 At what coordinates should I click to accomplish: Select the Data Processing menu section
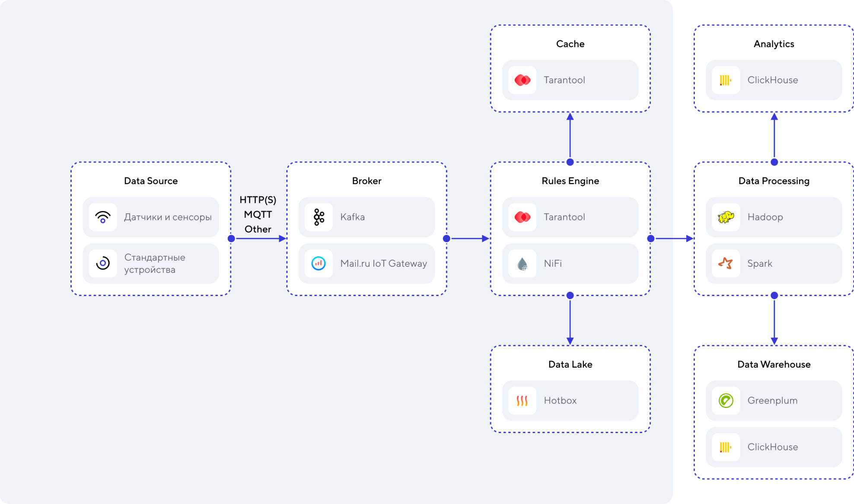click(774, 181)
